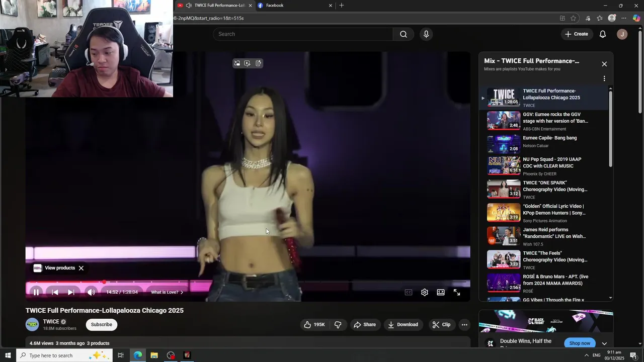Open the browser Favorites list
Image resolution: width=644 pixels, height=362 pixels.
pyautogui.click(x=600, y=18)
